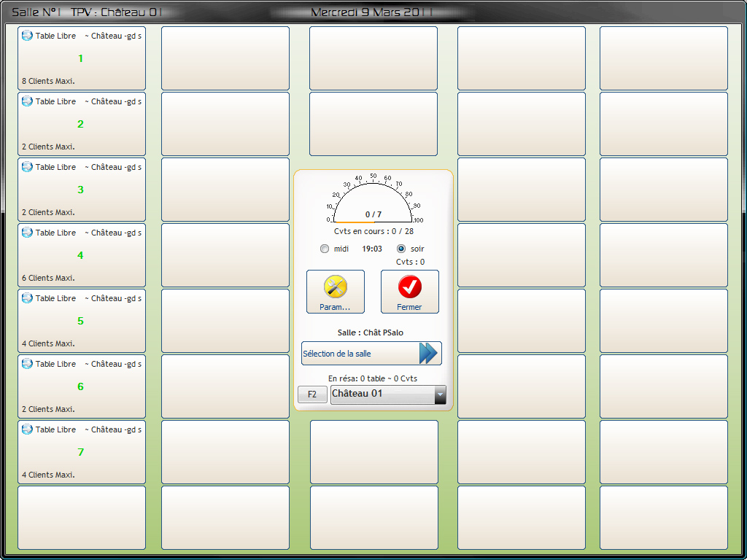Click the globe icon on table 1
The image size is (747, 560).
coord(27,35)
